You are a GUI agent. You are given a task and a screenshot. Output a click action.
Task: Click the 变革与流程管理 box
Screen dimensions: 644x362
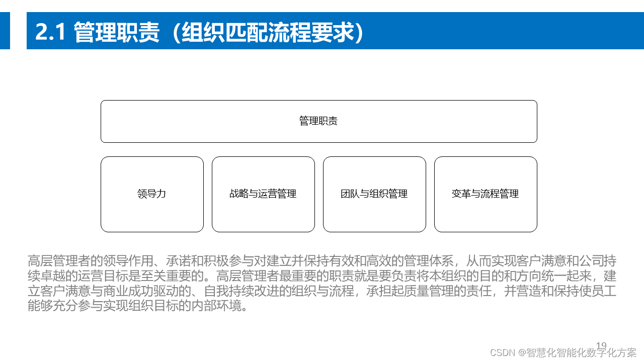(486, 194)
